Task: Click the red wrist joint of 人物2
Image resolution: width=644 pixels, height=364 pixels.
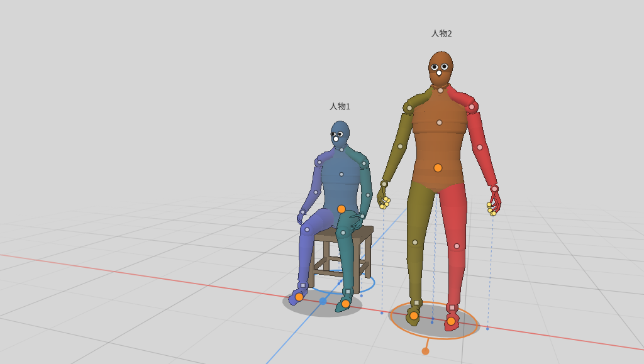Action: tap(494, 189)
